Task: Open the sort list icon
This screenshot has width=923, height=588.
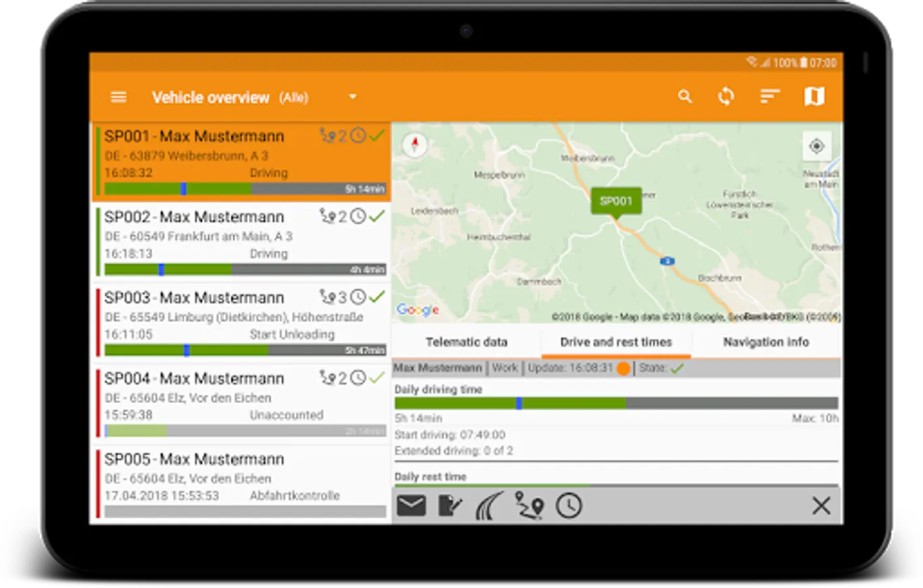Action: (x=770, y=97)
